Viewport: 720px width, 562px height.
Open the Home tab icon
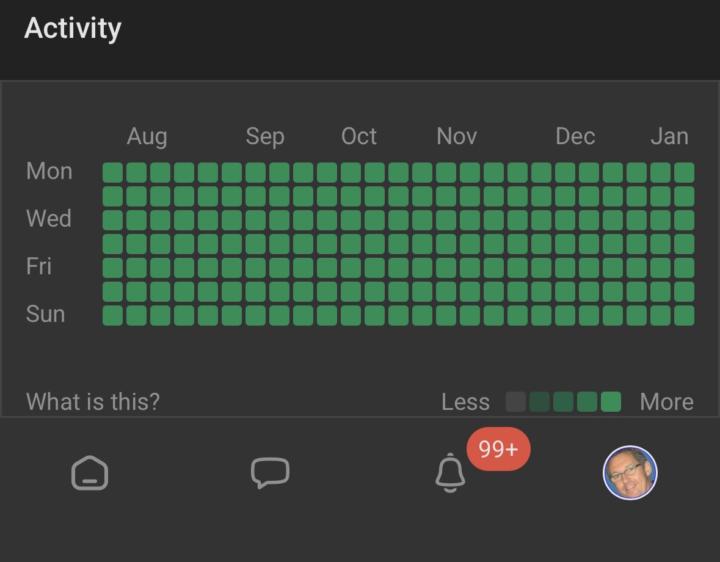pos(90,472)
